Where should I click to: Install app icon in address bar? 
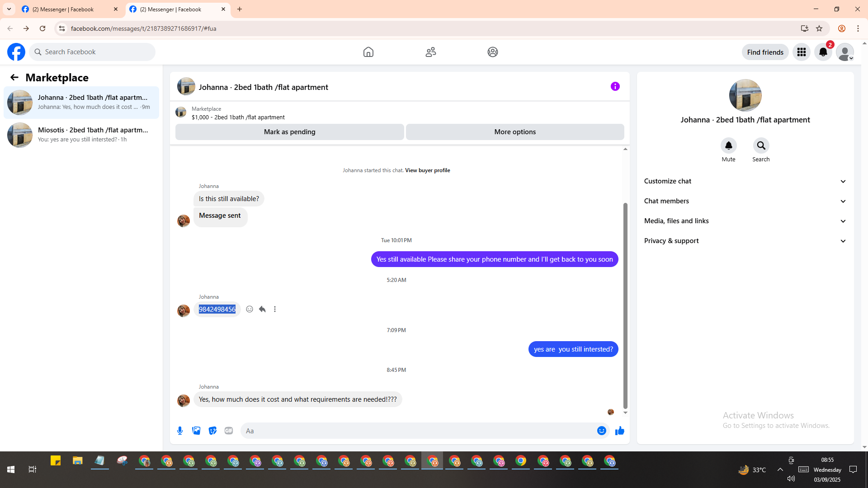click(x=805, y=28)
